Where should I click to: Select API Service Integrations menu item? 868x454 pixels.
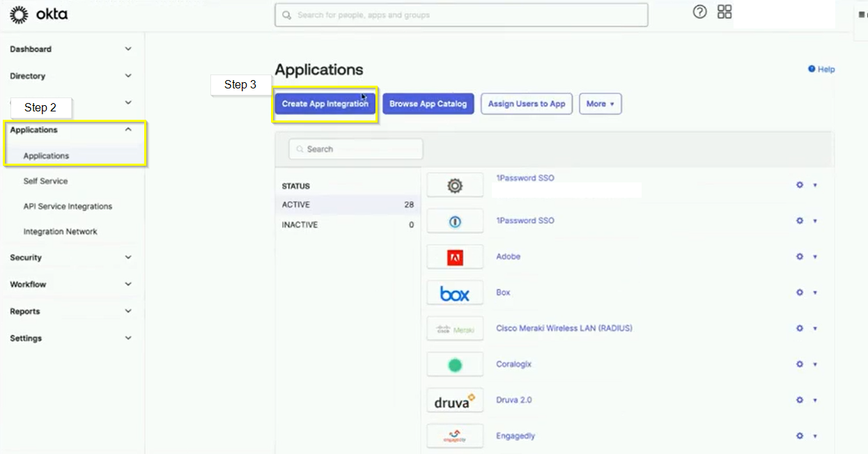point(68,207)
